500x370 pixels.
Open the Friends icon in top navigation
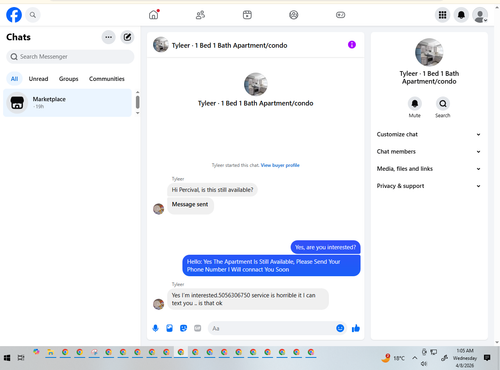click(x=200, y=15)
